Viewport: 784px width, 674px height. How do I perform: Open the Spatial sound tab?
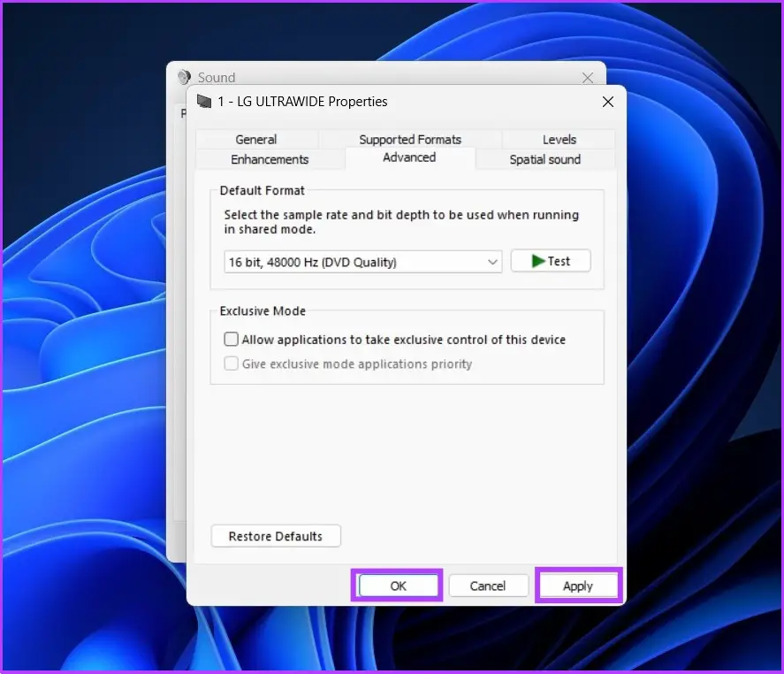pos(544,160)
